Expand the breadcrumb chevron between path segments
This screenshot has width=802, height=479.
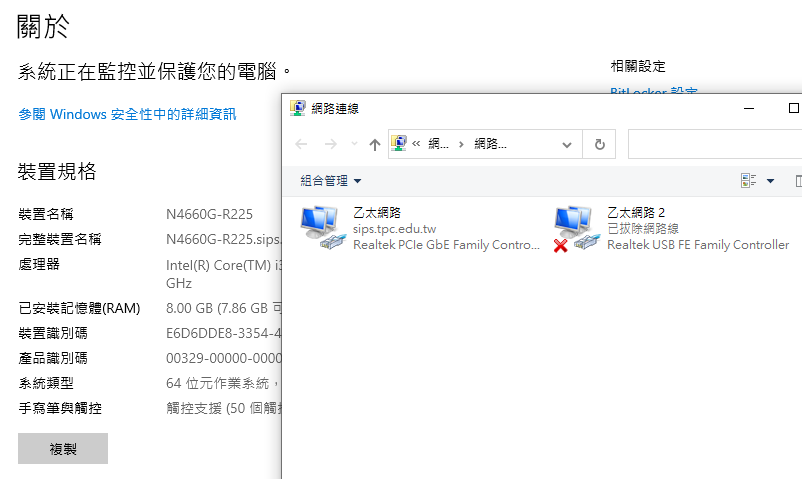click(x=461, y=144)
